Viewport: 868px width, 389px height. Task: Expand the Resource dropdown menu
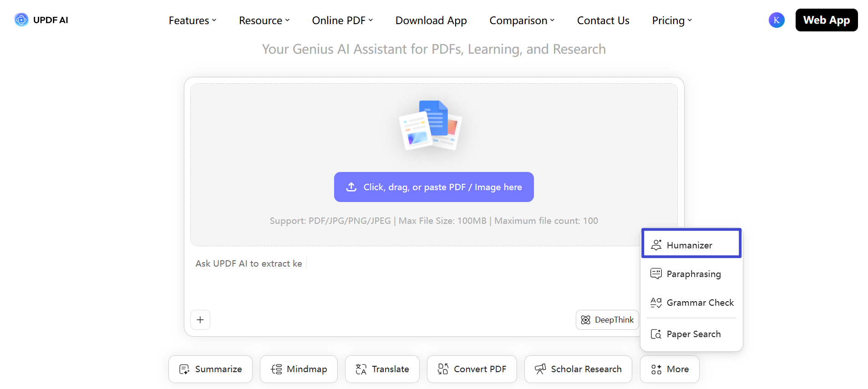tap(264, 20)
